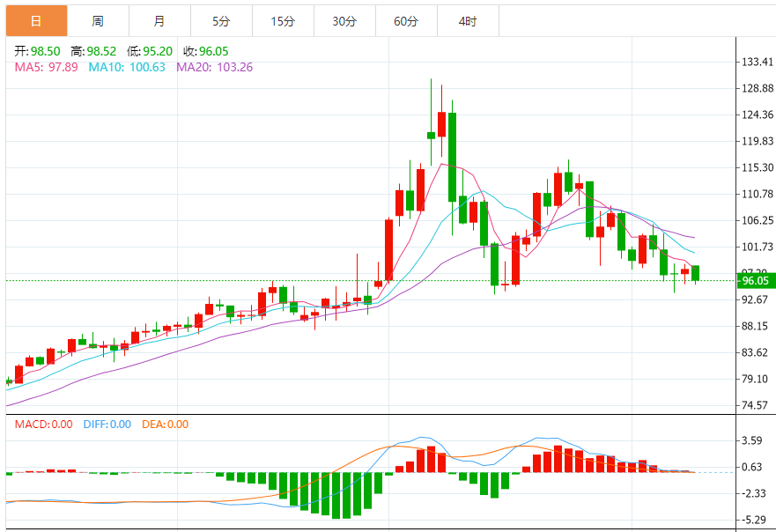Show the 60分 timeframe chart
The width and height of the screenshot is (776, 532).
(406, 20)
